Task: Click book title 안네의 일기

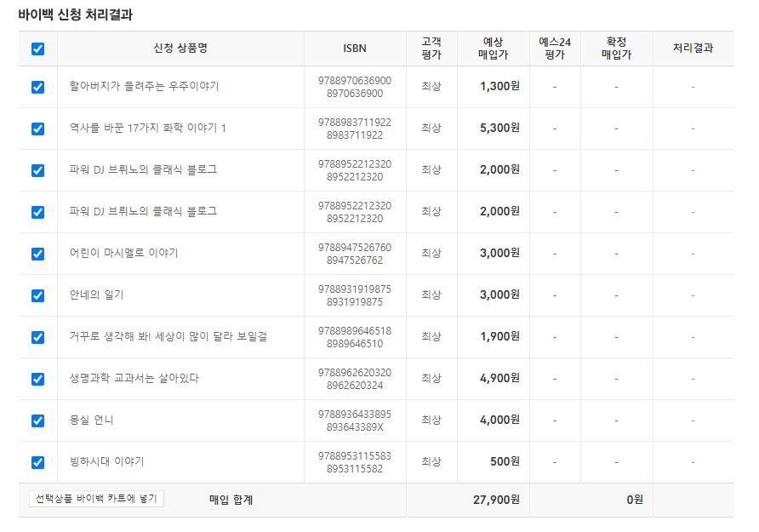Action: (97, 295)
